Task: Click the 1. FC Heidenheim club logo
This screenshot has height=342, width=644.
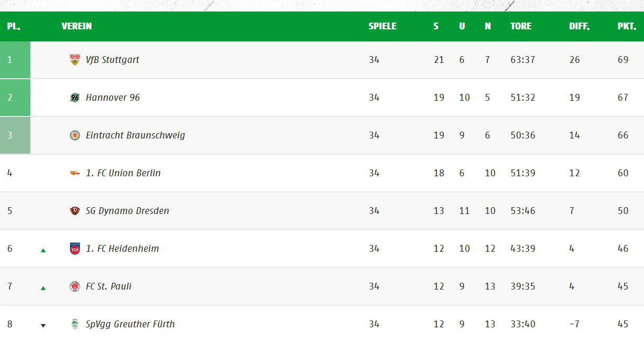Action: (x=75, y=249)
